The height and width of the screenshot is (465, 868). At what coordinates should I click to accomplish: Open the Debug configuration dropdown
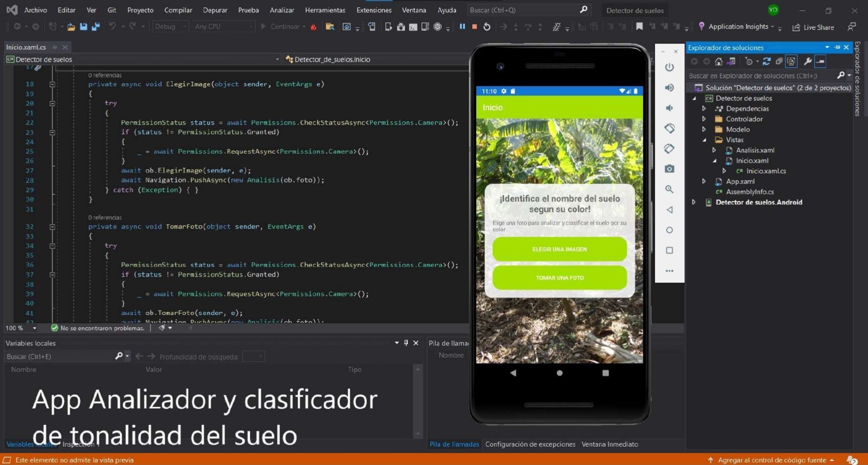pyautogui.click(x=171, y=27)
